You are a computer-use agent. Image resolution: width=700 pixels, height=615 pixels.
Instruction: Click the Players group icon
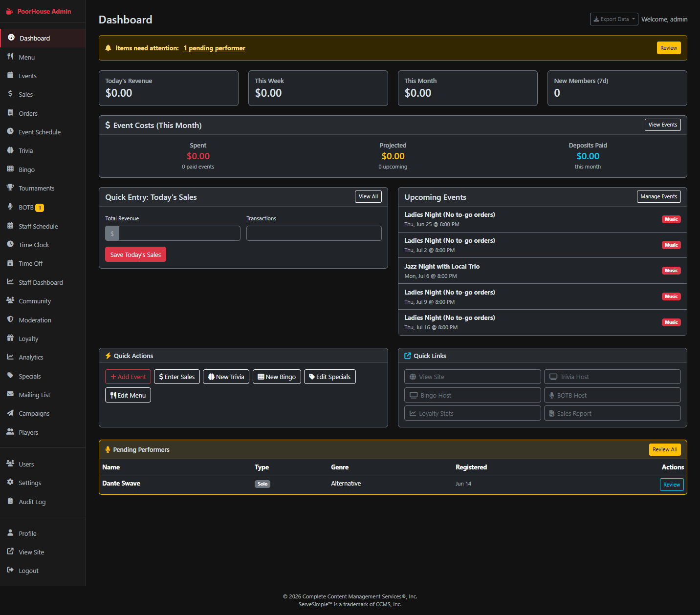[10, 432]
